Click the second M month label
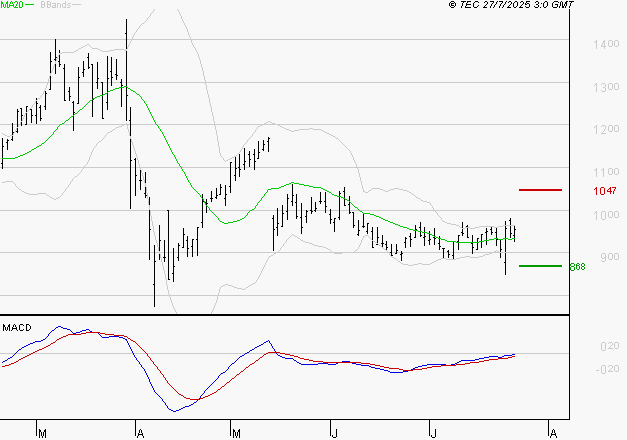The height and width of the screenshot is (440, 627). 236,434
